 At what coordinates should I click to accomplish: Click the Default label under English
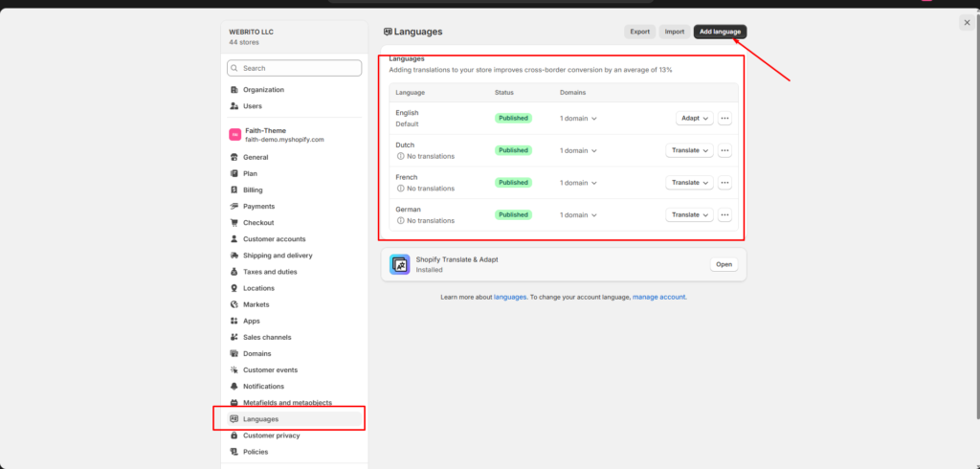[x=407, y=123]
